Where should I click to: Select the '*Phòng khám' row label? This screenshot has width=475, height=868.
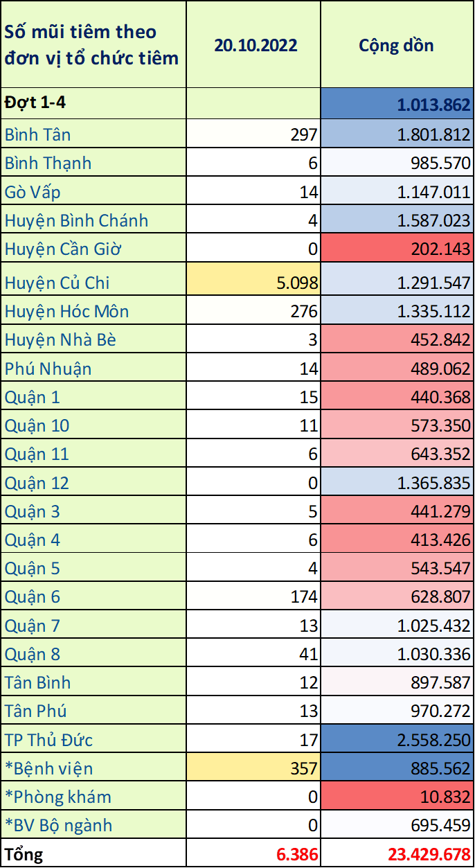pyautogui.click(x=57, y=797)
